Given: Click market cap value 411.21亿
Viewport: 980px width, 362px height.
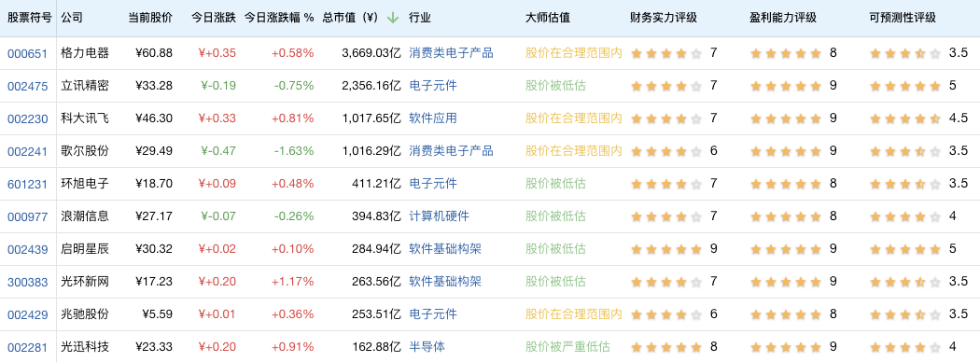Looking at the screenshot, I should coord(377,184).
